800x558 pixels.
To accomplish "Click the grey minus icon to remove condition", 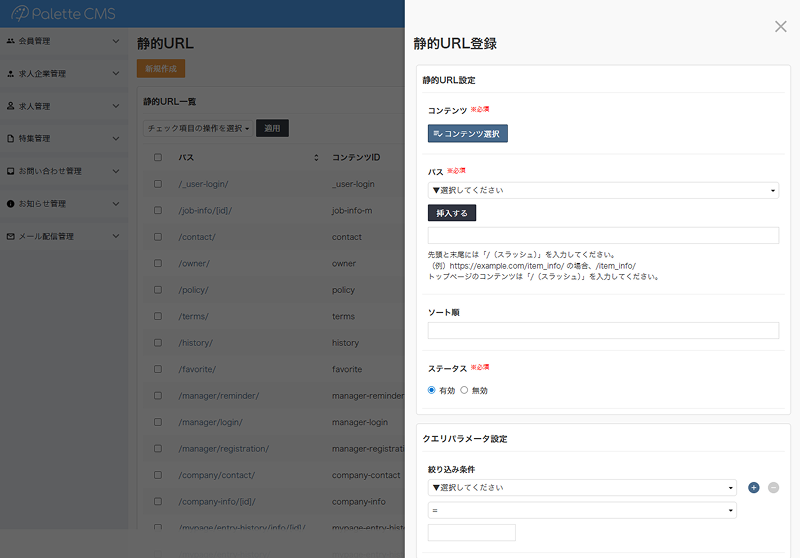I will coord(774,488).
